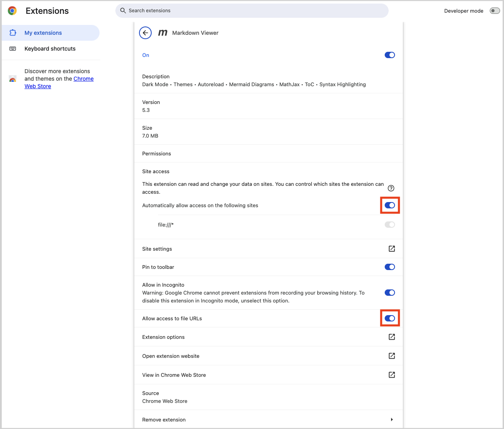Click the My extensions puzzle icon
The width and height of the screenshot is (504, 429).
[x=13, y=33]
